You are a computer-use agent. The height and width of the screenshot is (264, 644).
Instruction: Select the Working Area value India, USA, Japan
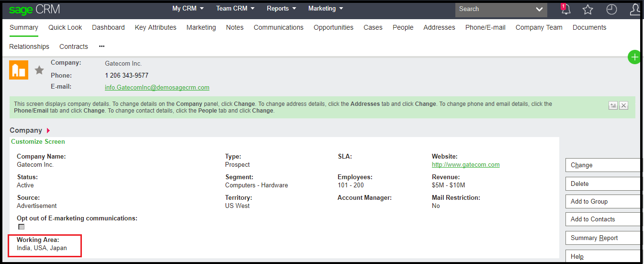pyautogui.click(x=42, y=248)
